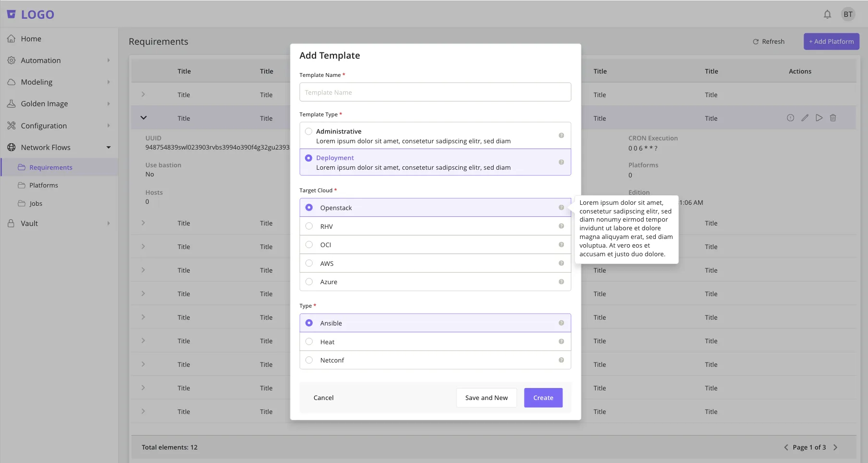Choose the Ansible type radio

(x=309, y=323)
